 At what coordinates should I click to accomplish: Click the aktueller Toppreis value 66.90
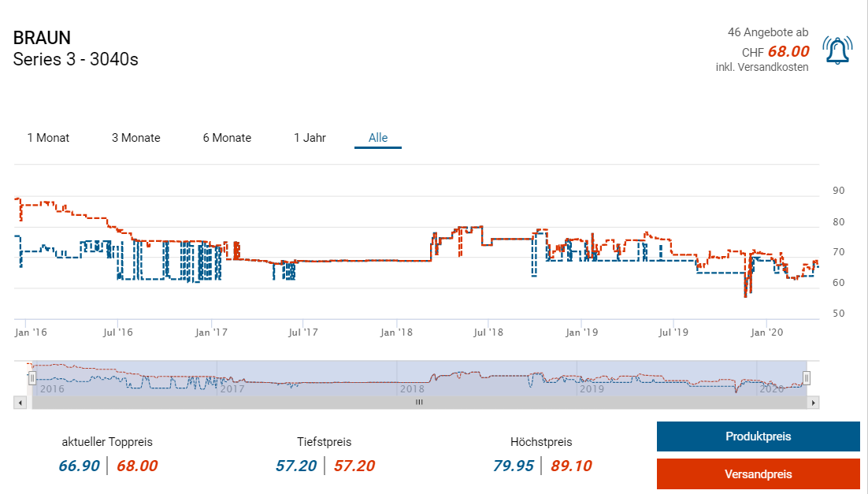tap(79, 466)
